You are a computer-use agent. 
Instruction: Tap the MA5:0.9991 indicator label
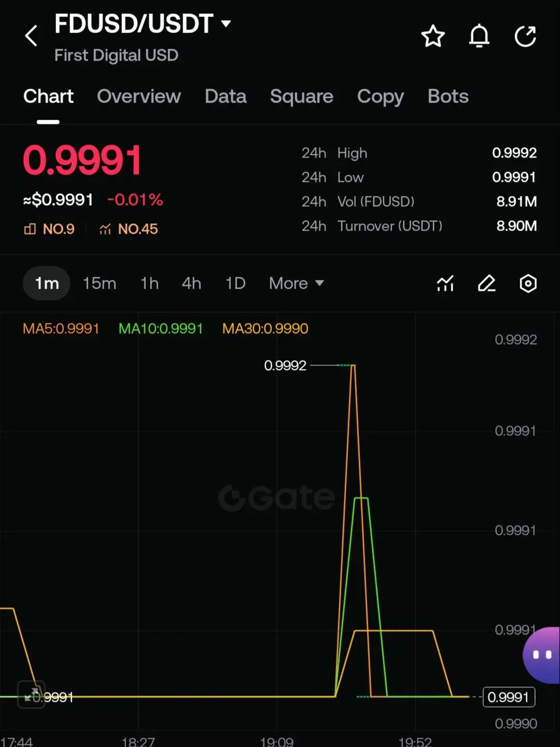(61, 329)
